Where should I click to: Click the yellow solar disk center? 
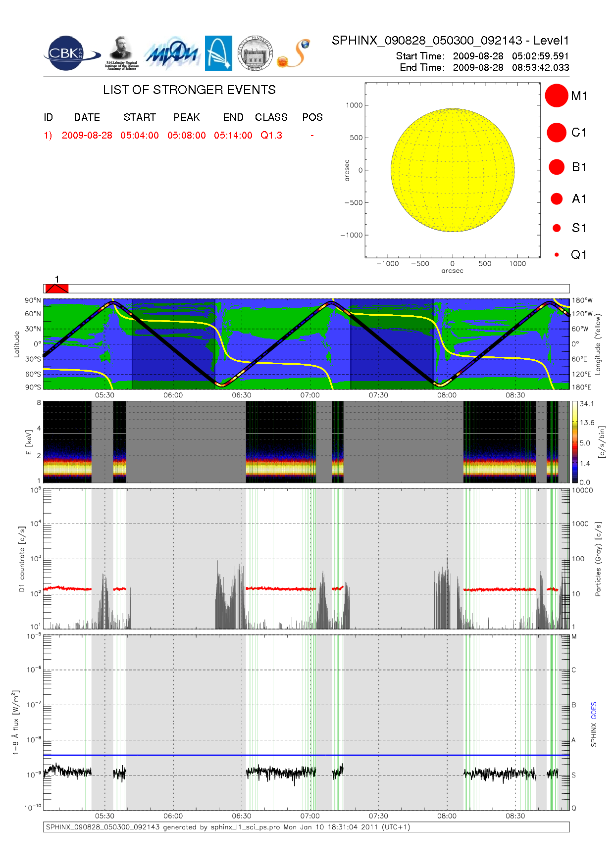pyautogui.click(x=453, y=170)
